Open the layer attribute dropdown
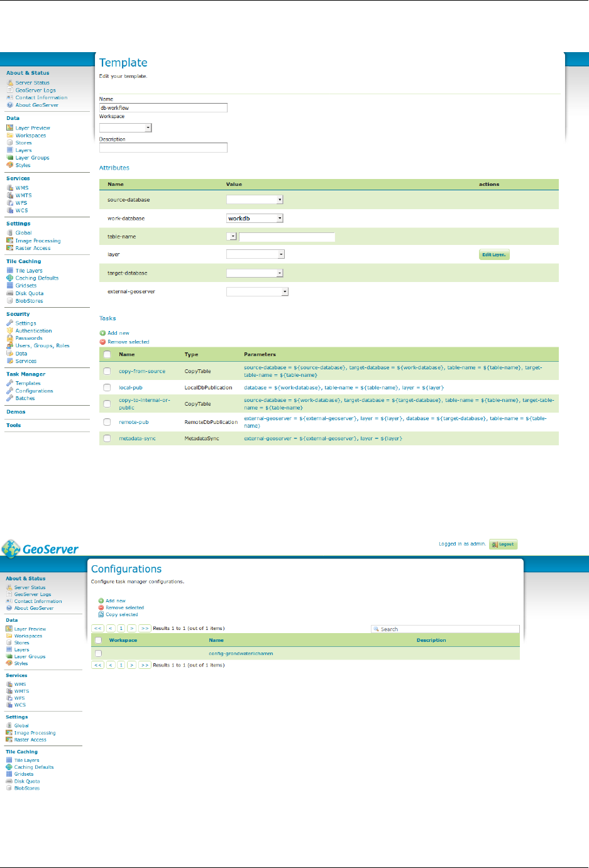The height and width of the screenshot is (868, 589). (255, 254)
